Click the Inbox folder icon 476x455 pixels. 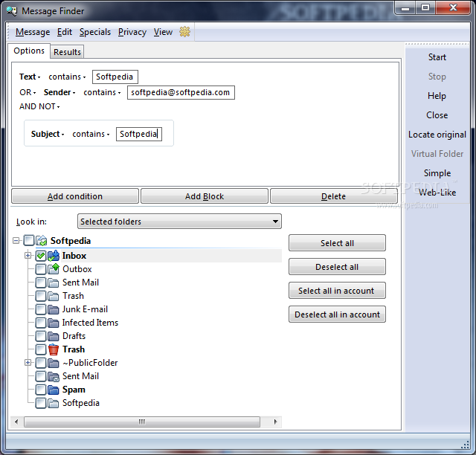pyautogui.click(x=54, y=256)
